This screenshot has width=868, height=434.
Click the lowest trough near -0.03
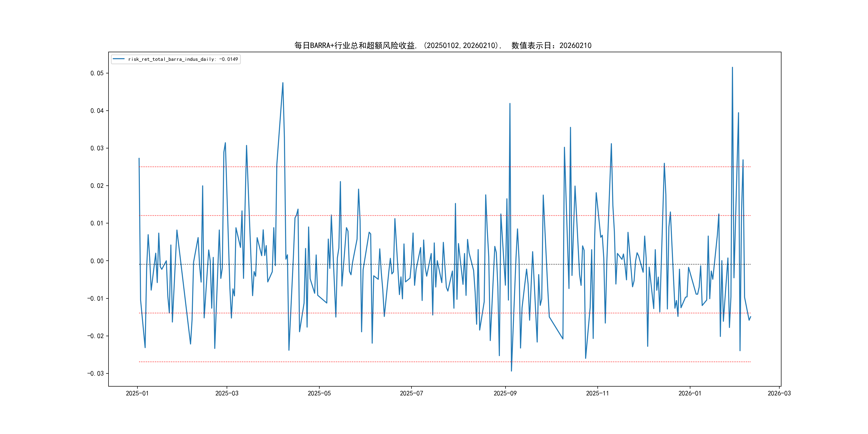511,371
